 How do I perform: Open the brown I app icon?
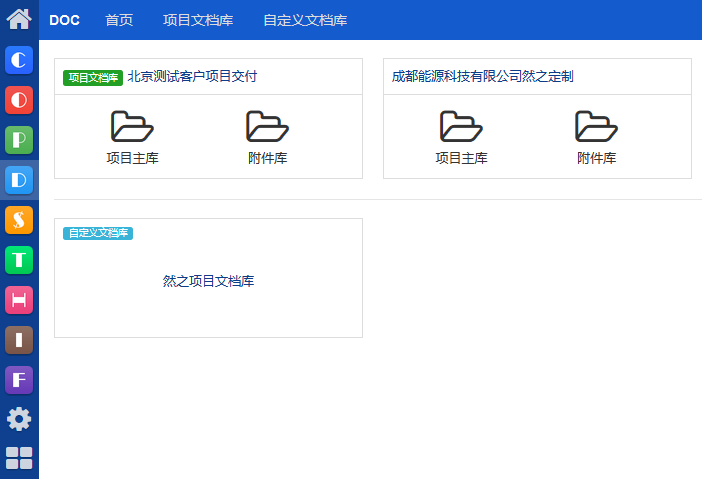tap(19, 340)
